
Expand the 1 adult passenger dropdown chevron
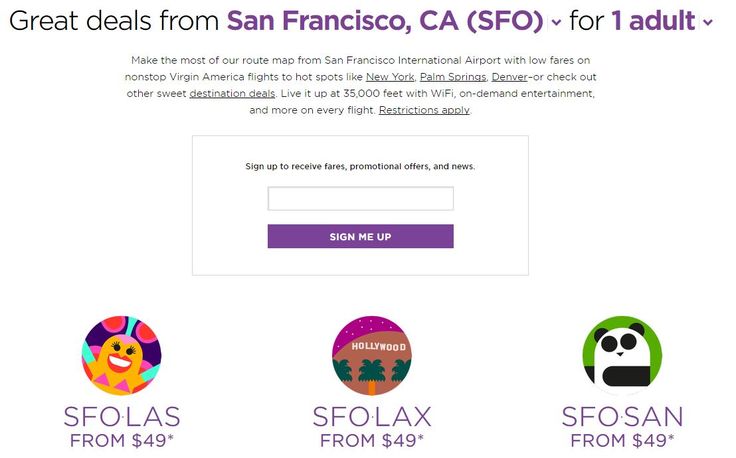(708, 22)
